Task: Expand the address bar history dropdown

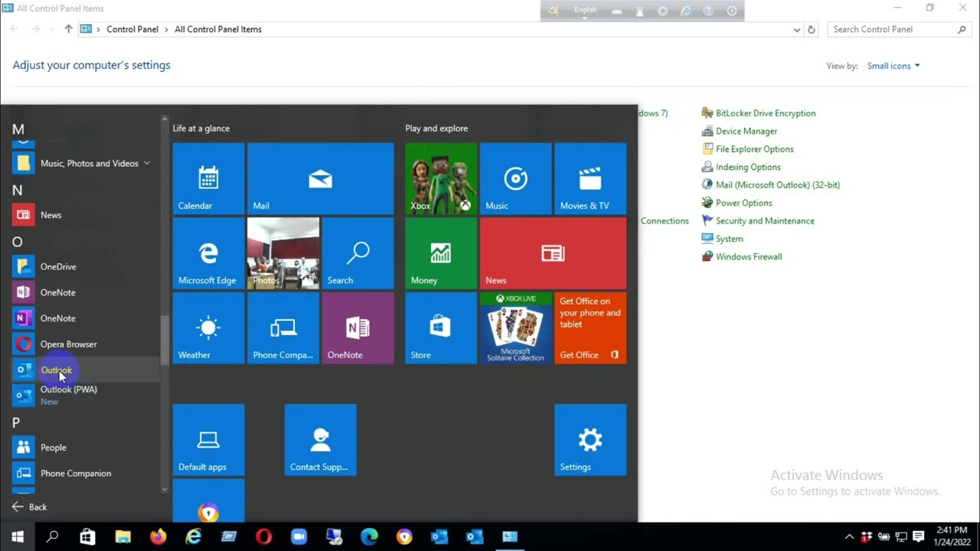Action: pos(797,29)
